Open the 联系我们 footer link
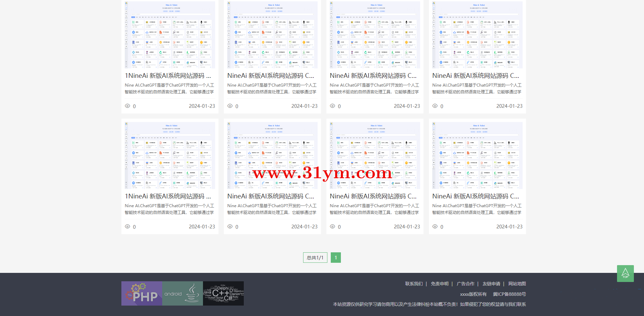This screenshot has height=316, width=644. pyautogui.click(x=414, y=284)
